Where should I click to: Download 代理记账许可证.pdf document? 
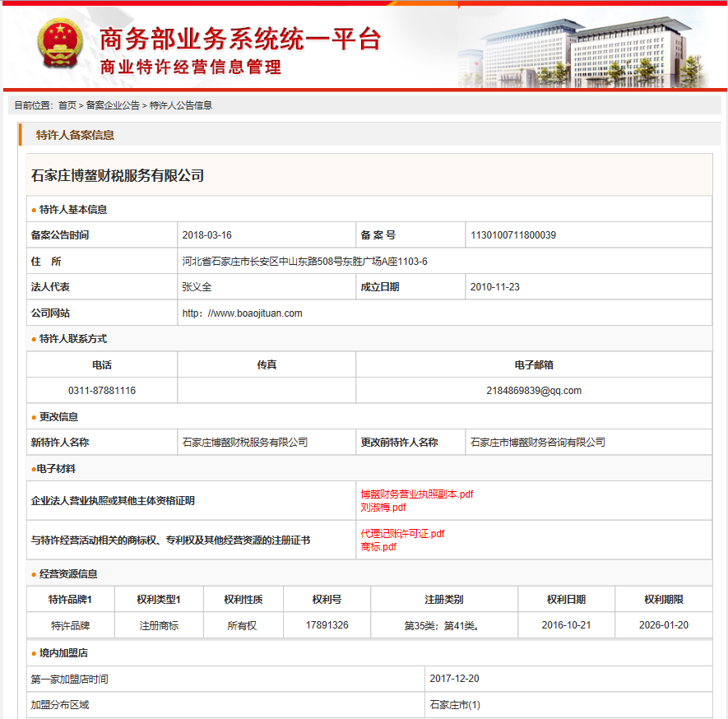[402, 534]
